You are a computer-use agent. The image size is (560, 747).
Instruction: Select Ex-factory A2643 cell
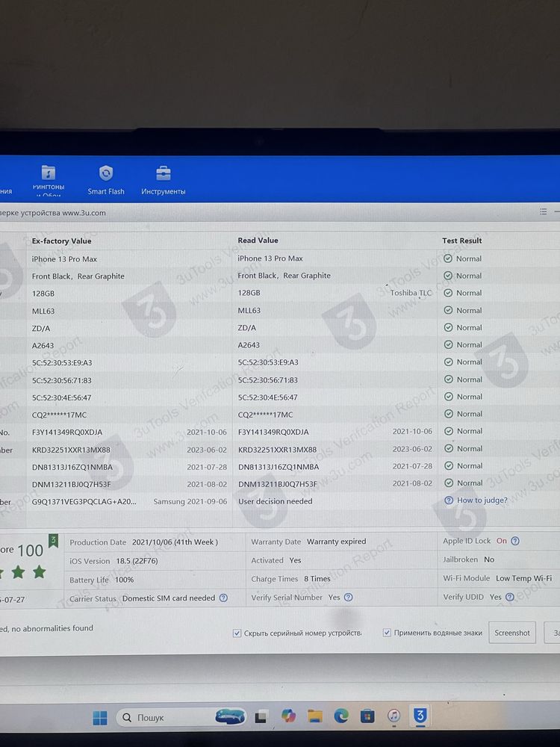43,345
